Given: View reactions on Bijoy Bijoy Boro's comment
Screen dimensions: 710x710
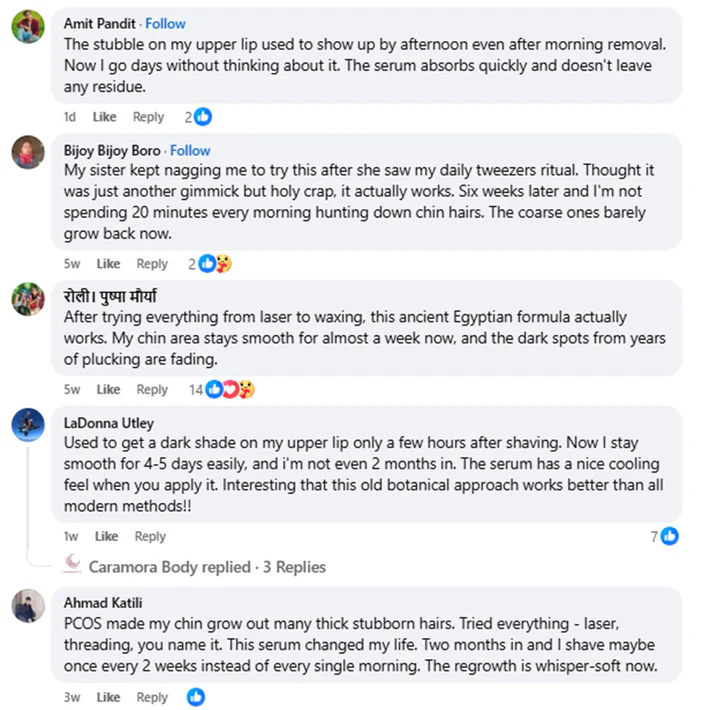Looking at the screenshot, I should (x=215, y=264).
